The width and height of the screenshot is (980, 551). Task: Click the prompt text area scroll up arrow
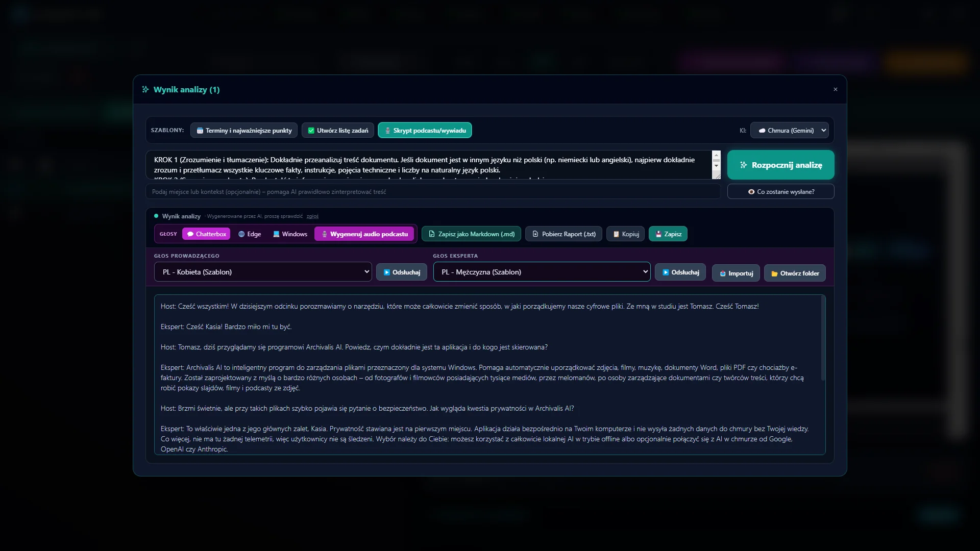pyautogui.click(x=716, y=155)
